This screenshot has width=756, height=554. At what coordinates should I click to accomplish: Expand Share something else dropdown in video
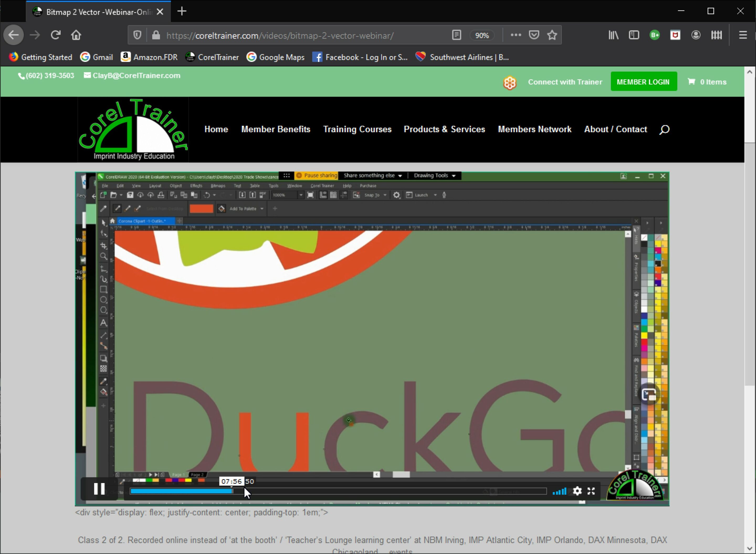pyautogui.click(x=373, y=175)
